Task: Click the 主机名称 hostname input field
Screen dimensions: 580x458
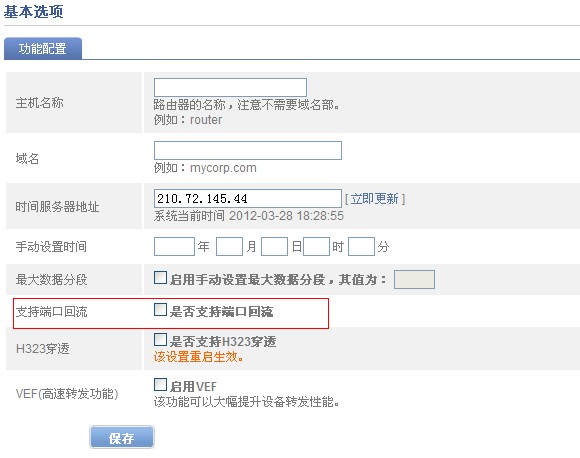Action: 230,87
